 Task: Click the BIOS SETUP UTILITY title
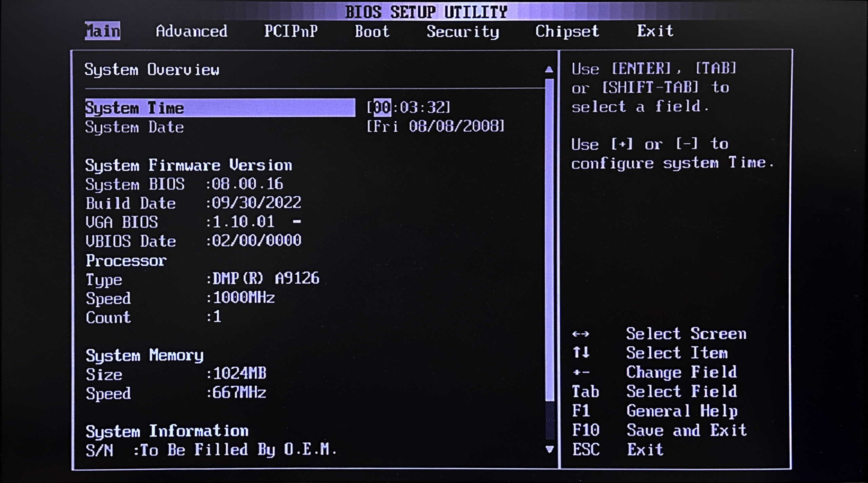[426, 12]
